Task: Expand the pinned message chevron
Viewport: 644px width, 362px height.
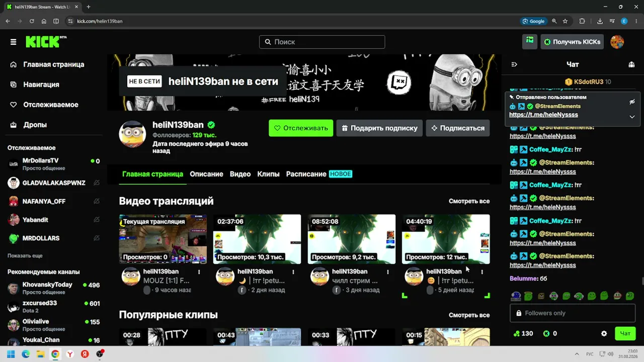Action: 632,117
